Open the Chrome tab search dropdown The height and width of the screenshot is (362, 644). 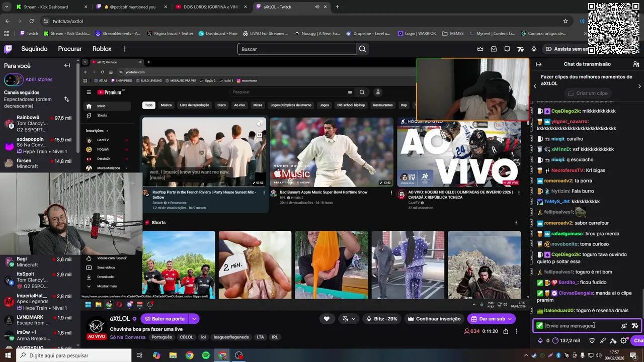(x=6, y=7)
